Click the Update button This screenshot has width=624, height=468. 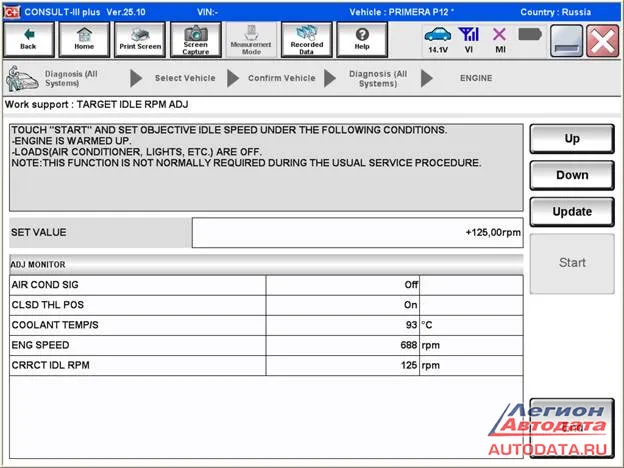click(572, 212)
